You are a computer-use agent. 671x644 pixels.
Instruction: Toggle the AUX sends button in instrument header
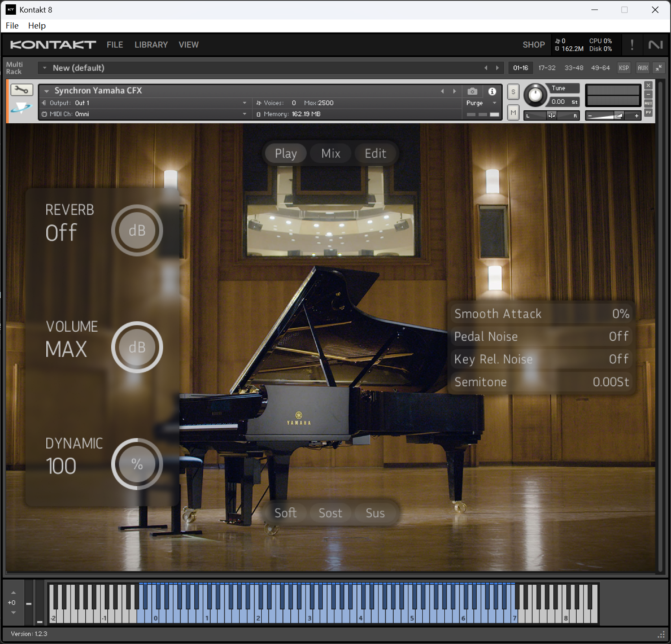click(648, 103)
